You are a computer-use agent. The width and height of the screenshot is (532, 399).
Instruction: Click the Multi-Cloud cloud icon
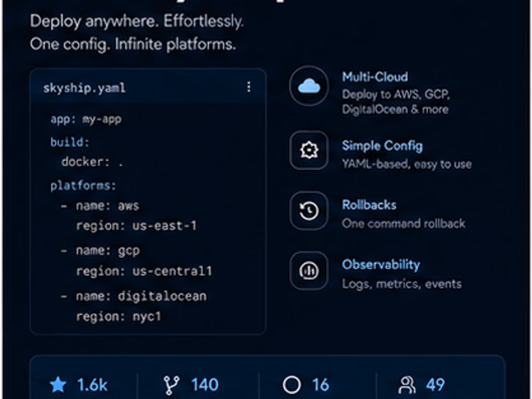[x=309, y=86]
